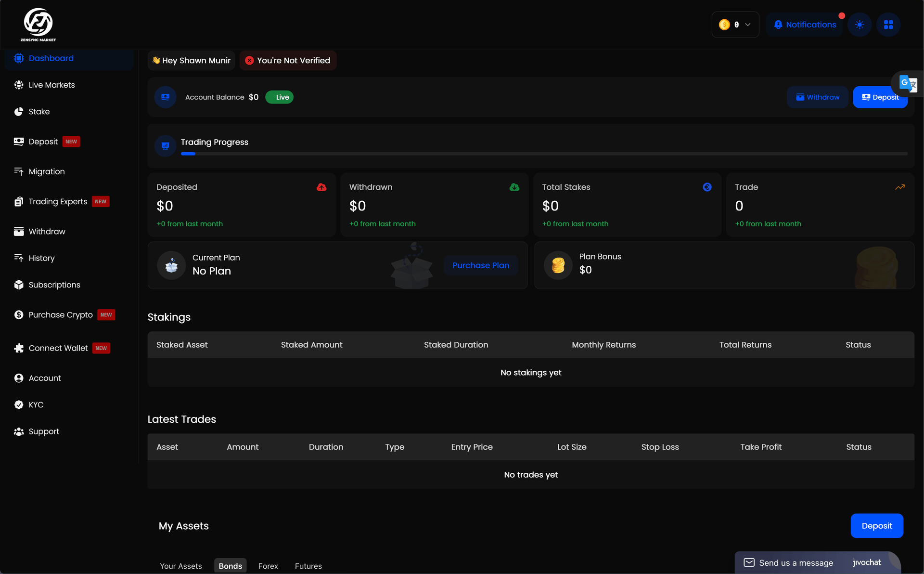Open the Subscriptions section

tap(54, 285)
